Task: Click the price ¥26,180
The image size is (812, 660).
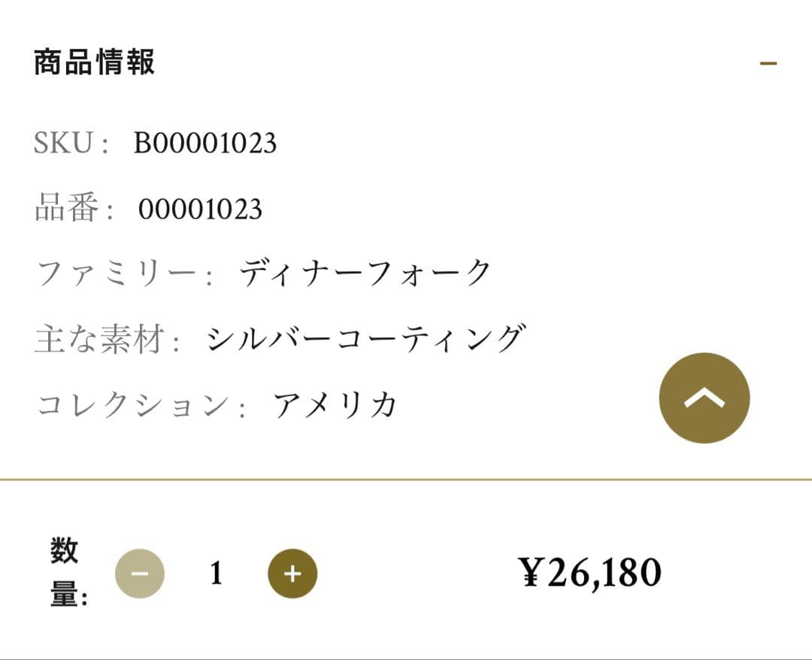Action: coord(590,573)
